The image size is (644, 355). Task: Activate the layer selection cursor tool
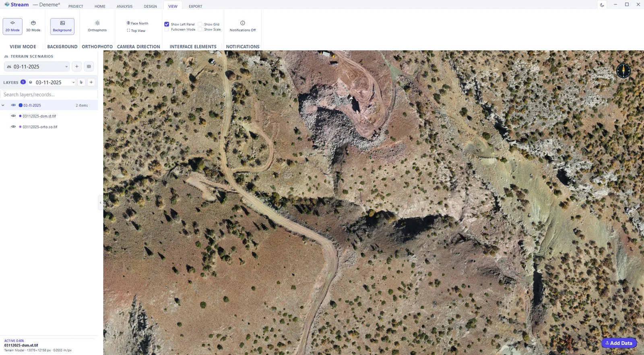[81, 82]
